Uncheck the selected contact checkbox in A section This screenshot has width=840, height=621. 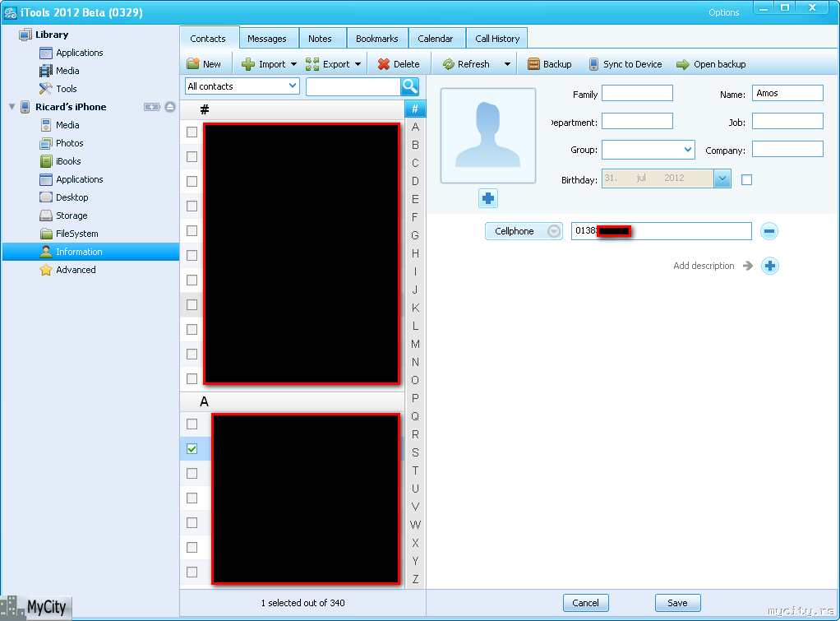(192, 449)
